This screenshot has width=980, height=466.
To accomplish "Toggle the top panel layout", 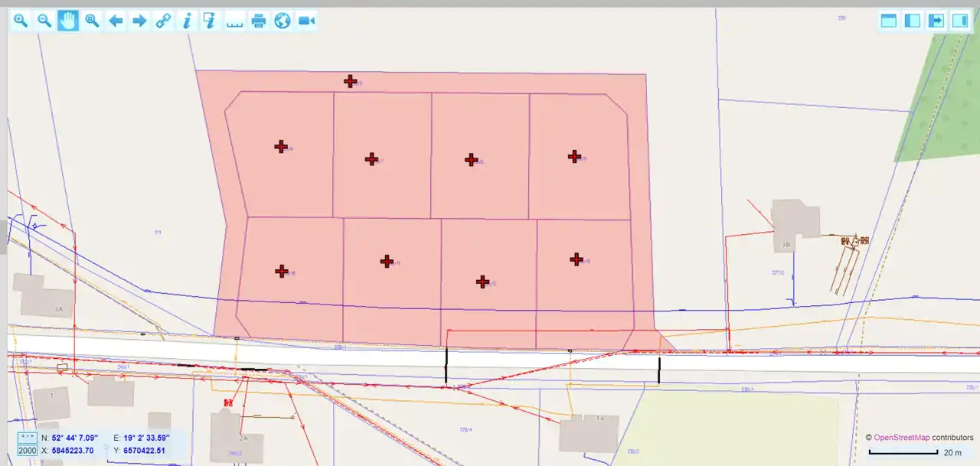I will point(888,21).
